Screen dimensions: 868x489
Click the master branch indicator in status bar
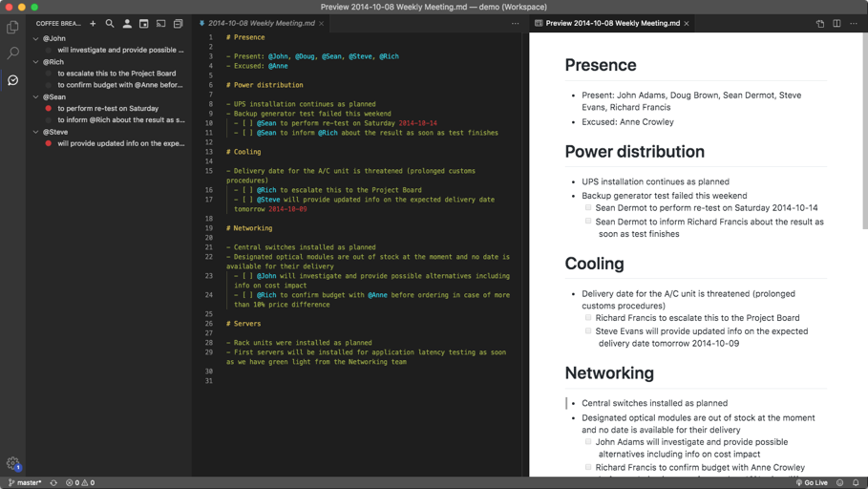(x=25, y=483)
